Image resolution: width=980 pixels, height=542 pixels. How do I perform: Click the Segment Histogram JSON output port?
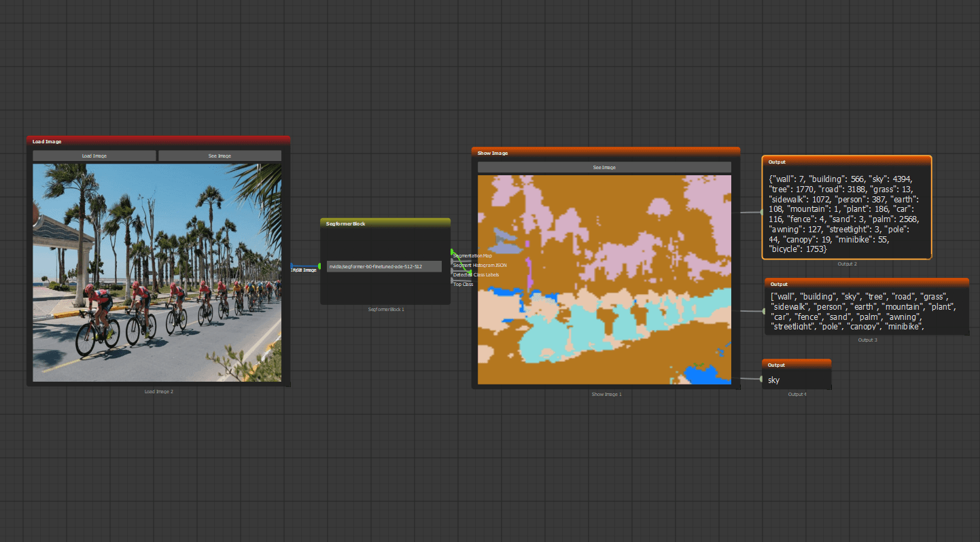point(452,261)
